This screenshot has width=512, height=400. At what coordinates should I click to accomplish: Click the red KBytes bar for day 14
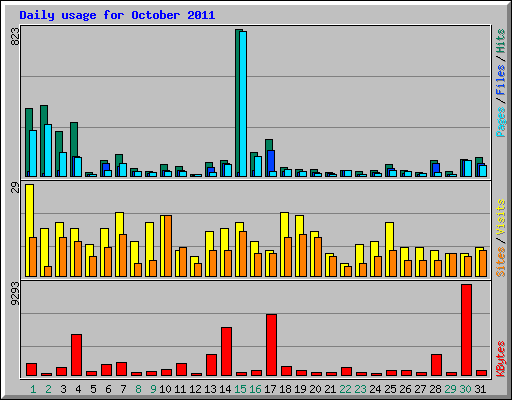tap(226, 351)
